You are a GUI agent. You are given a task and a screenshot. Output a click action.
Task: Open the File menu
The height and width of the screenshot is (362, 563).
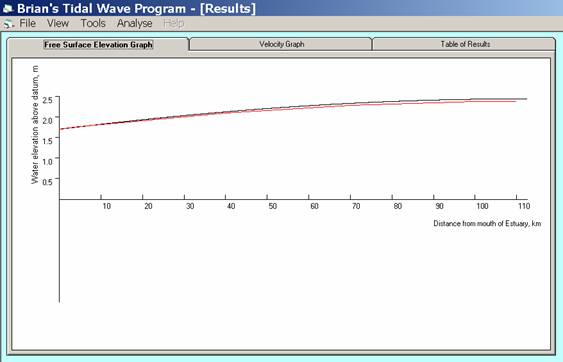[x=27, y=23]
